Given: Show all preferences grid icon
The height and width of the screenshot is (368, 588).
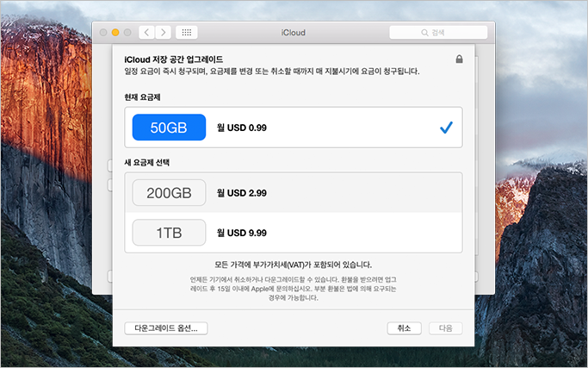Looking at the screenshot, I should pos(186,32).
